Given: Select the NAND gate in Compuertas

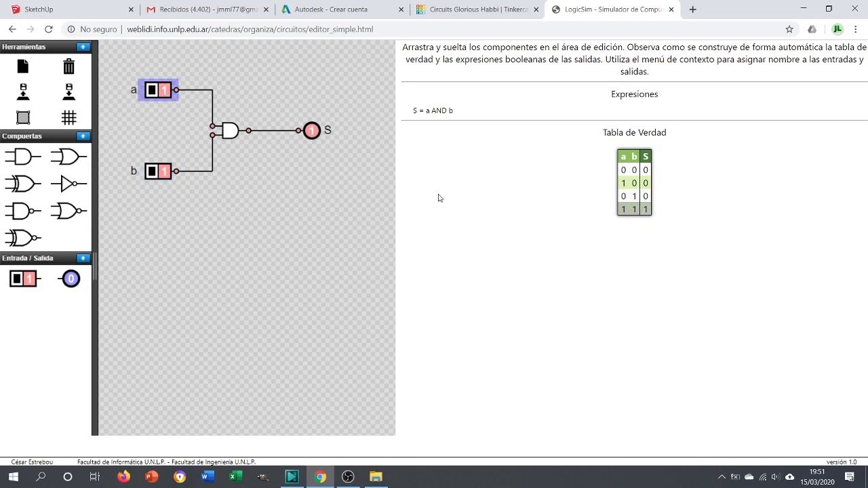Looking at the screenshot, I should [23, 211].
